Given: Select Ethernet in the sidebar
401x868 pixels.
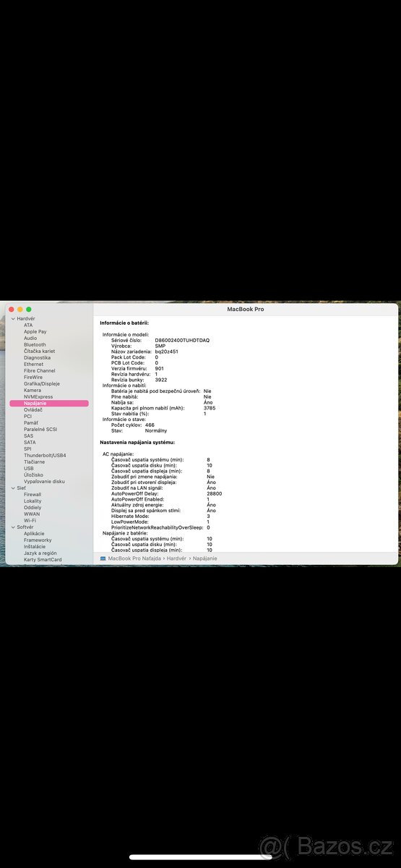Looking at the screenshot, I should tap(33, 365).
